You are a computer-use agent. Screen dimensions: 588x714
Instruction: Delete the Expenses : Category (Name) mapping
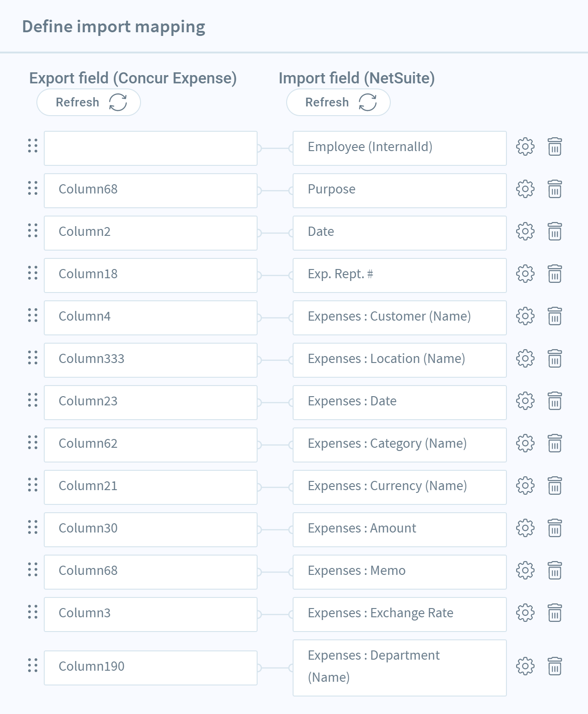tap(554, 444)
